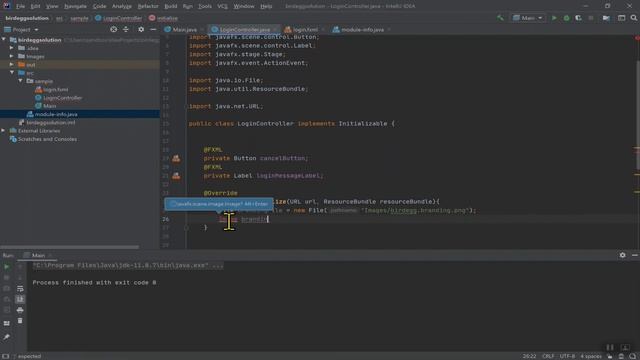640x360 pixels.
Task: Collapse the birdeggsolution root node
Action: tap(4, 40)
